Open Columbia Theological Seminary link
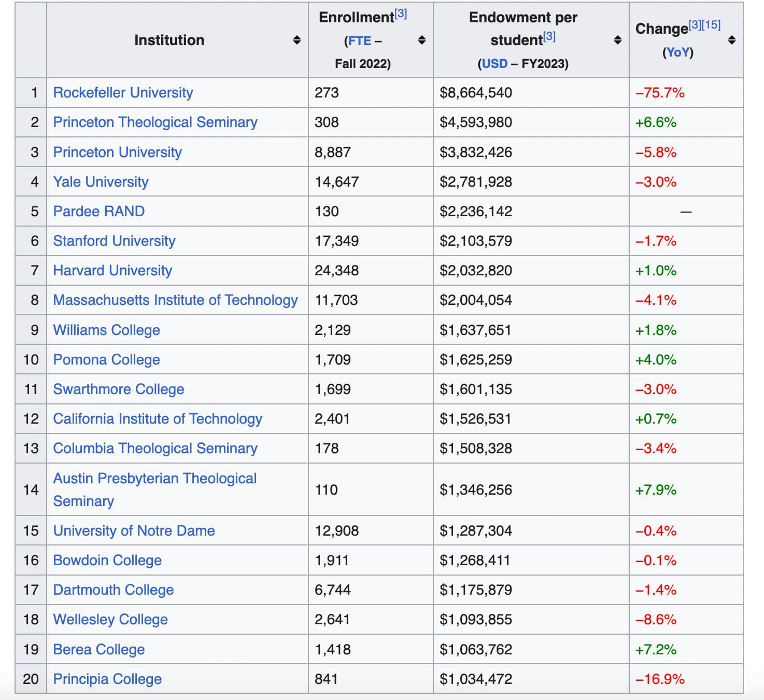The image size is (764, 700). pos(155,449)
